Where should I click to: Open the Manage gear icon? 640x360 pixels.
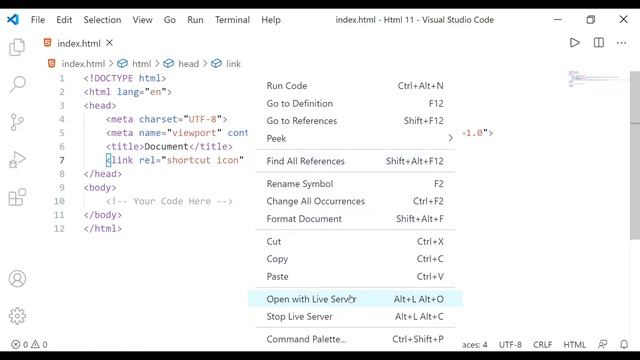click(17, 316)
